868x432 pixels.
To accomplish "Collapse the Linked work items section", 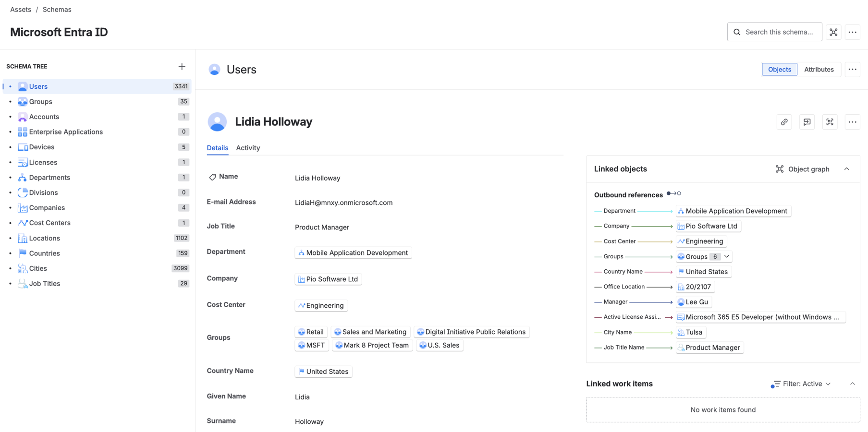I will 853,384.
